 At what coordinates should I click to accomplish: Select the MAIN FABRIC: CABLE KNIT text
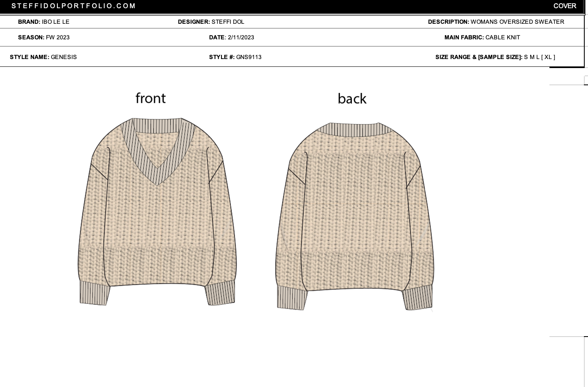click(482, 37)
